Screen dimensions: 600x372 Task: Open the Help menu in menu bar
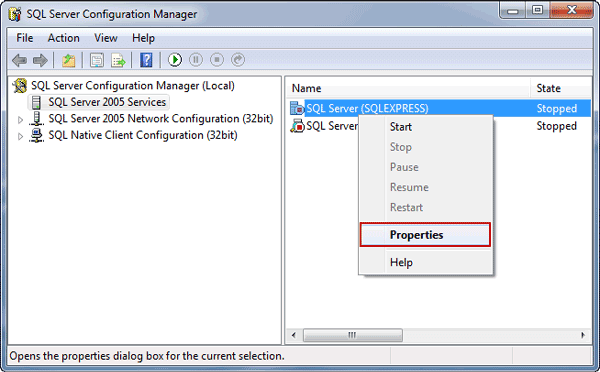[x=143, y=38]
